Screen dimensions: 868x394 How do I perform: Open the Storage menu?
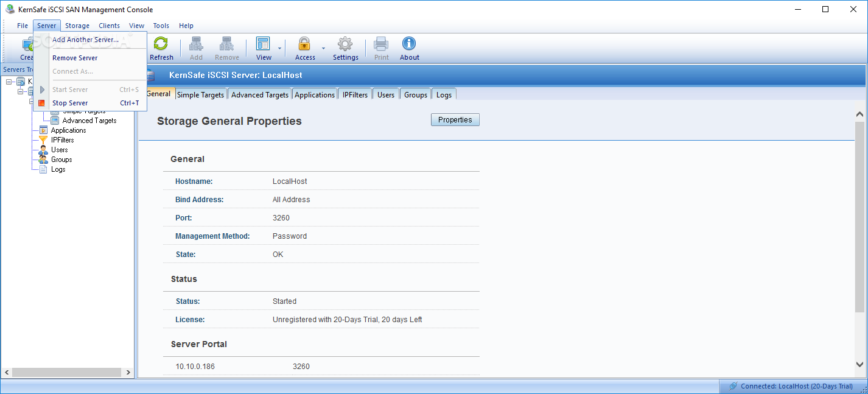coord(77,26)
